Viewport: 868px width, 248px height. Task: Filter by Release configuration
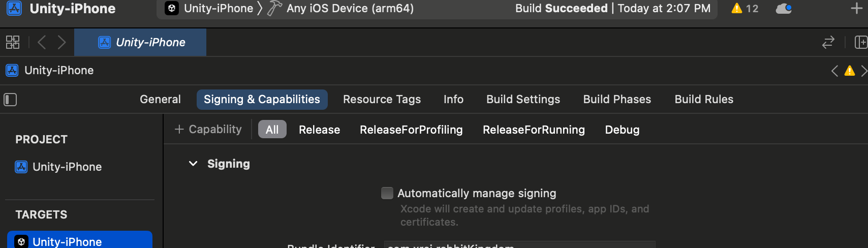(x=319, y=130)
